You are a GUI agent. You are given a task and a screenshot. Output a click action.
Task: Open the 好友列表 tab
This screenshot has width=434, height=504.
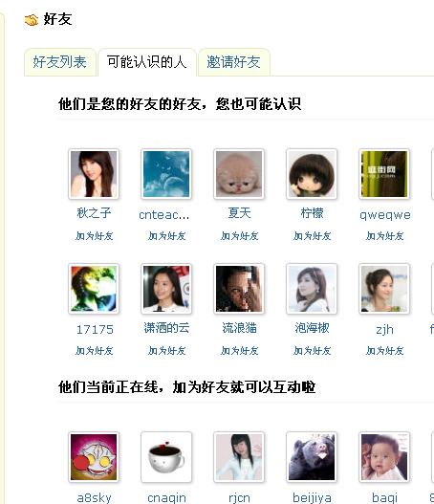pos(60,62)
